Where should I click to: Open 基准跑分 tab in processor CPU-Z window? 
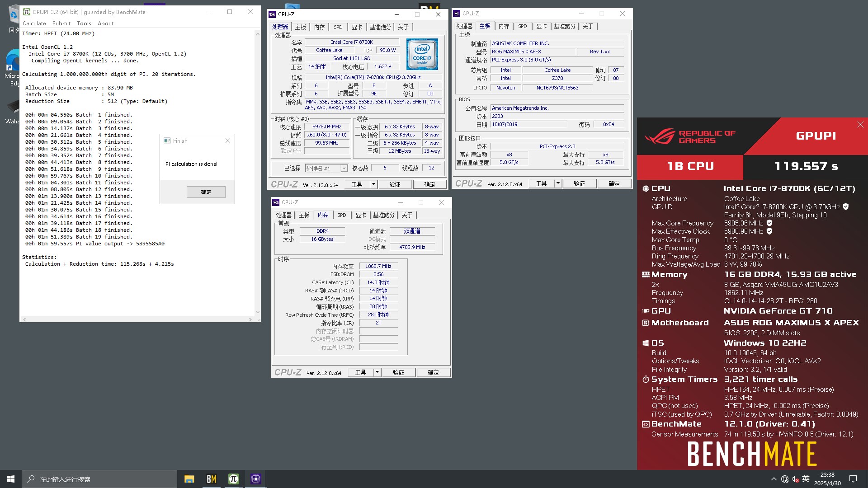380,27
